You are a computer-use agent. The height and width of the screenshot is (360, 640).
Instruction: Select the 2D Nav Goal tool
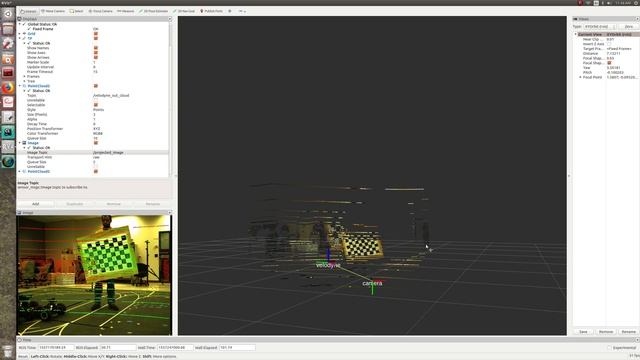(x=184, y=11)
